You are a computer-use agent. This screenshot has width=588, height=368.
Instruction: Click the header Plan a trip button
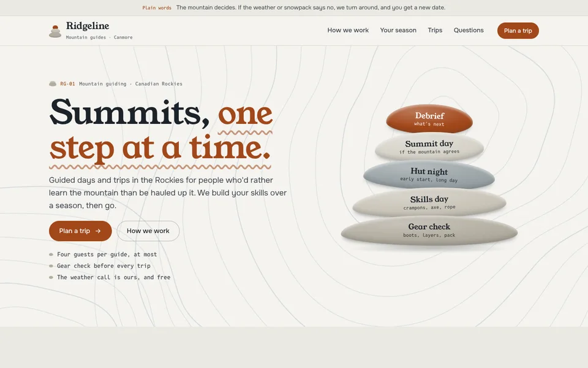pyautogui.click(x=518, y=31)
